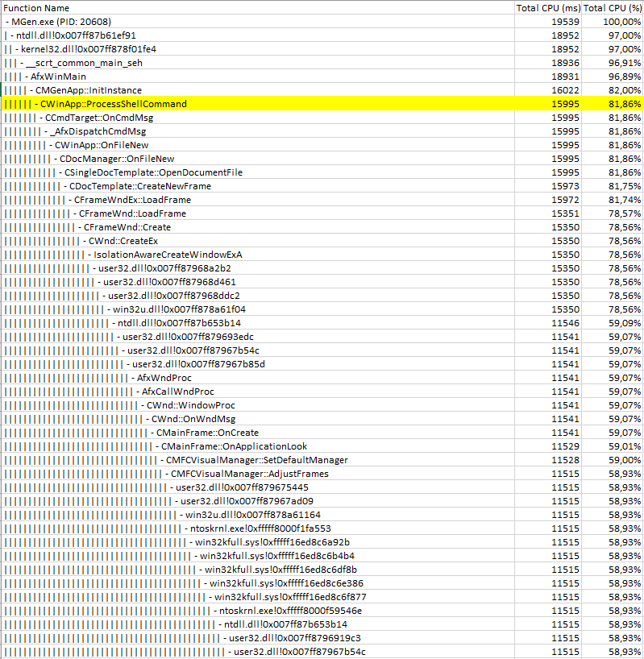Select the ntoskrnl.exe!0xfffff8000f1fa553 row
This screenshot has height=659, width=644.
click(x=322, y=528)
